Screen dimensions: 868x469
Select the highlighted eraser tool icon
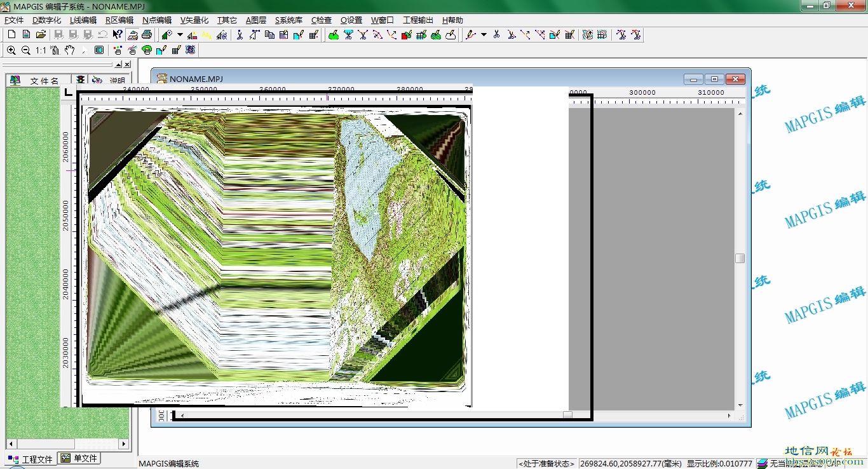(133, 34)
